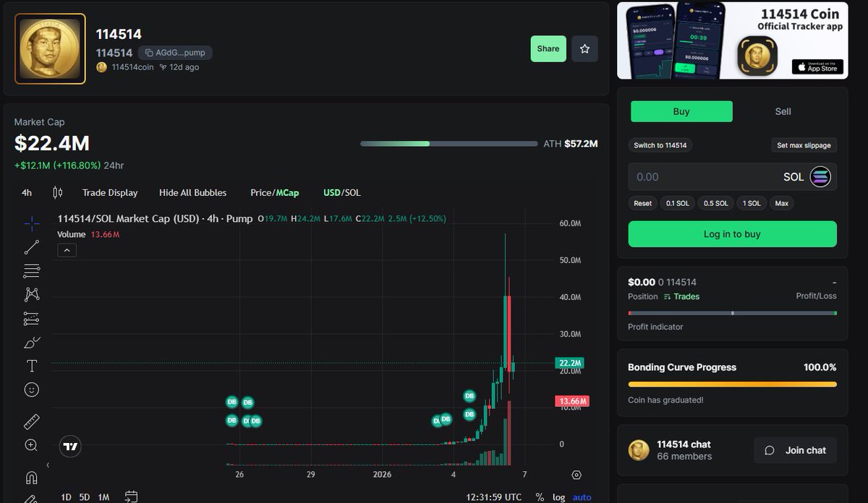Switch chart to MCap view
868x503 pixels.
tap(287, 192)
